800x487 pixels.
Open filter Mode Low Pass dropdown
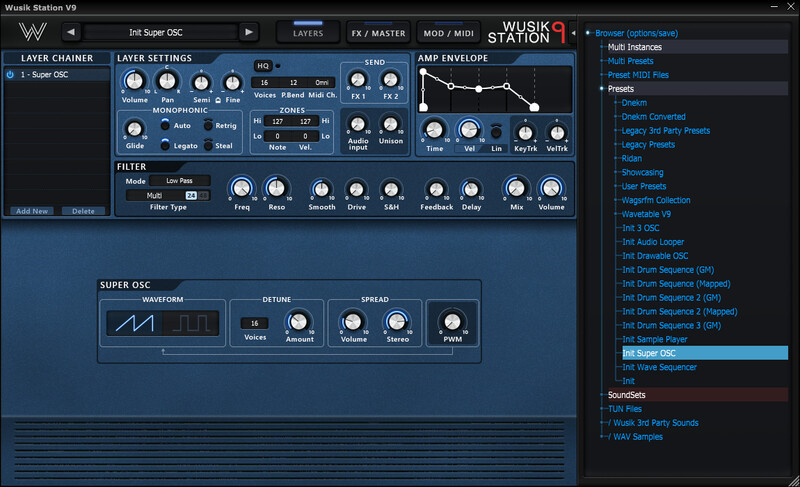180,181
